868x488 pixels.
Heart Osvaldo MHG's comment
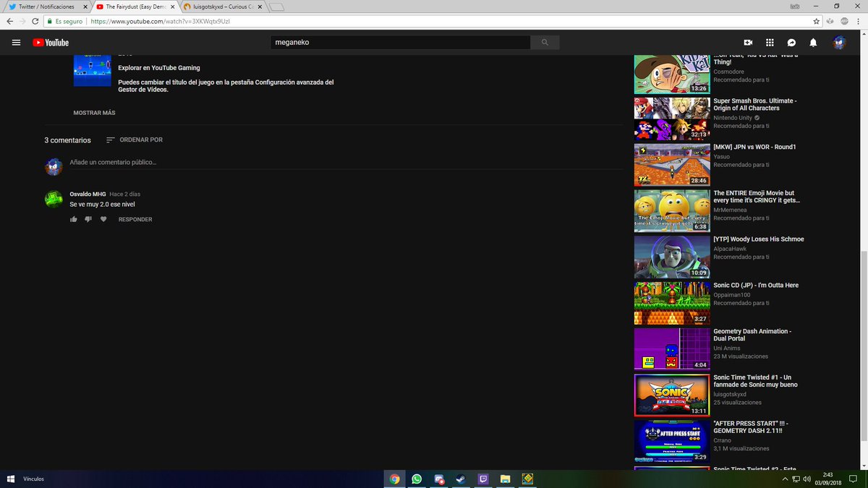103,219
